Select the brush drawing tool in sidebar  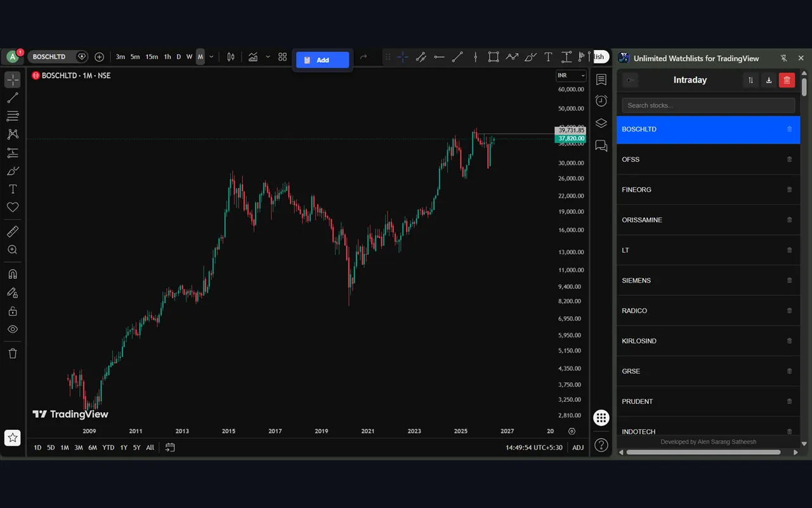[x=13, y=171]
